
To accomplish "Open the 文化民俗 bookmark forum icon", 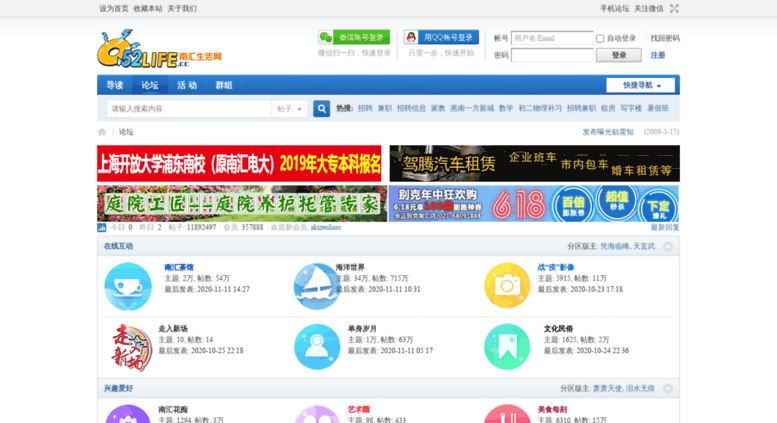I will 507,347.
